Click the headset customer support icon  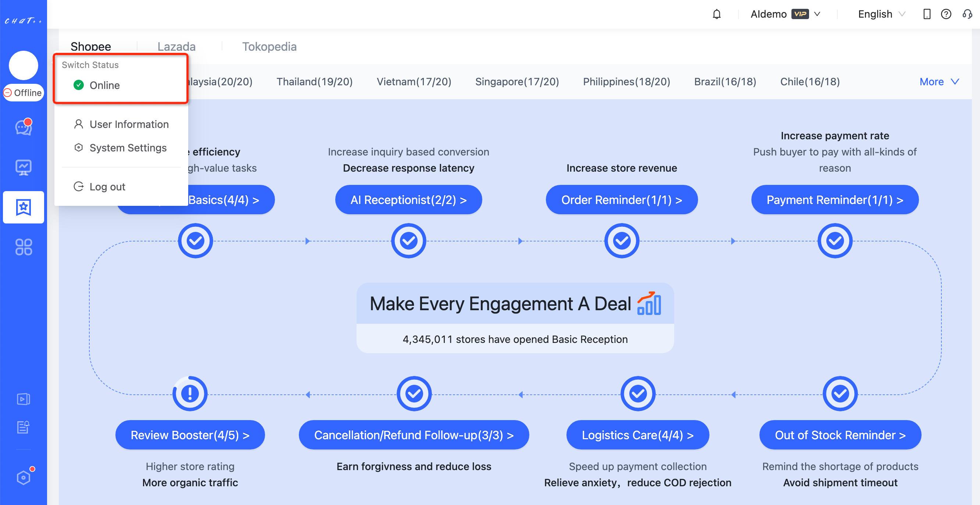coord(967,14)
